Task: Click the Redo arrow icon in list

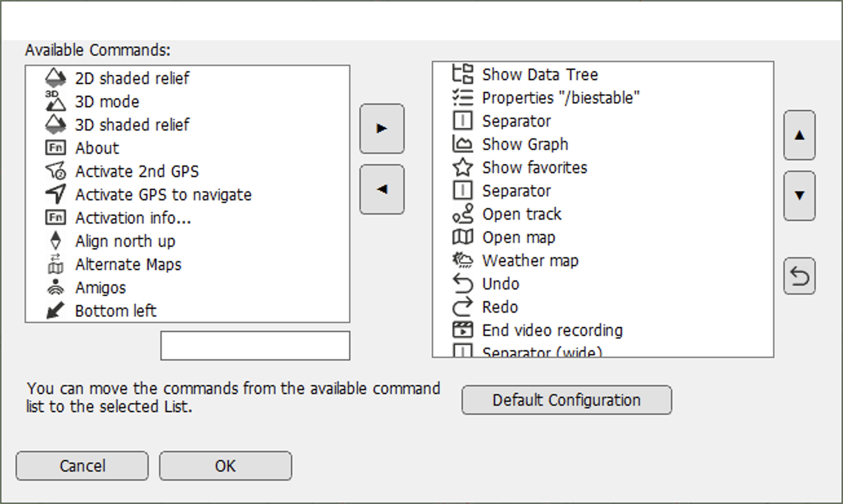Action: pos(463,307)
